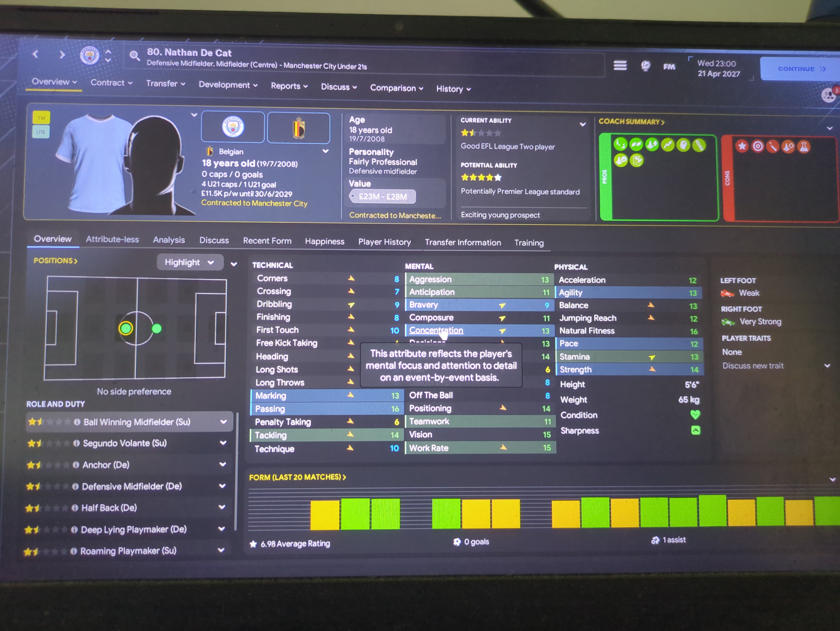Switch to the Player History tab
The image size is (840, 631).
point(384,242)
